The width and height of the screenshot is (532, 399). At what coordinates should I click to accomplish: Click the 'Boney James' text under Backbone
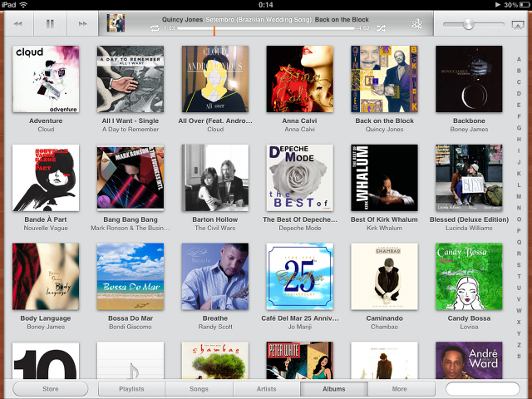click(469, 130)
